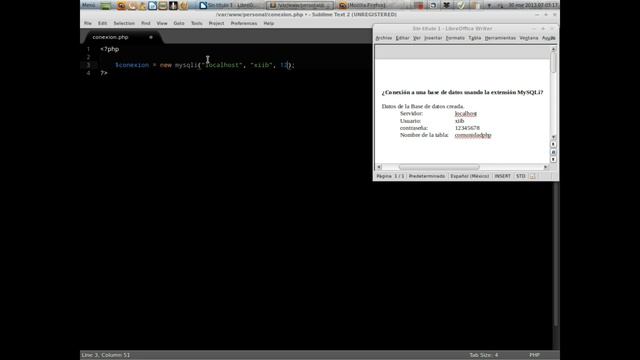Open the Preferences menu in Sublime Text
The width and height of the screenshot is (640, 360).
pos(244,23)
